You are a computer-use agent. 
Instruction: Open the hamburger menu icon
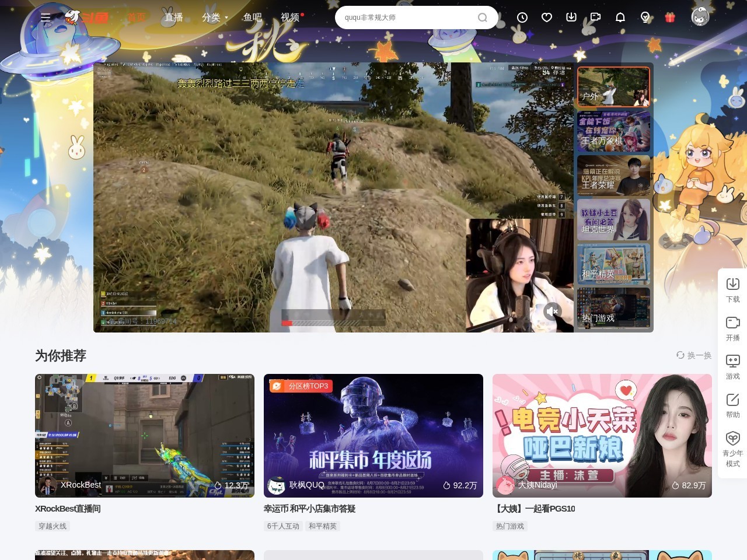46,17
